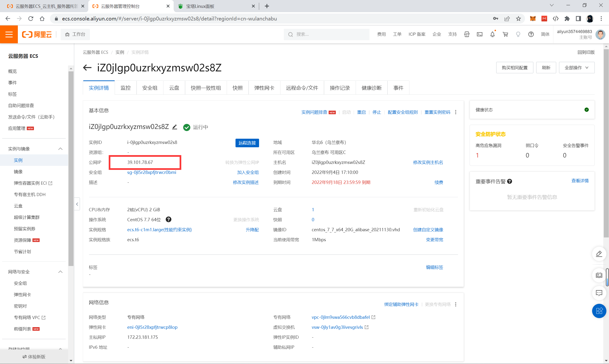Click the 续费 link

pyautogui.click(x=438, y=182)
